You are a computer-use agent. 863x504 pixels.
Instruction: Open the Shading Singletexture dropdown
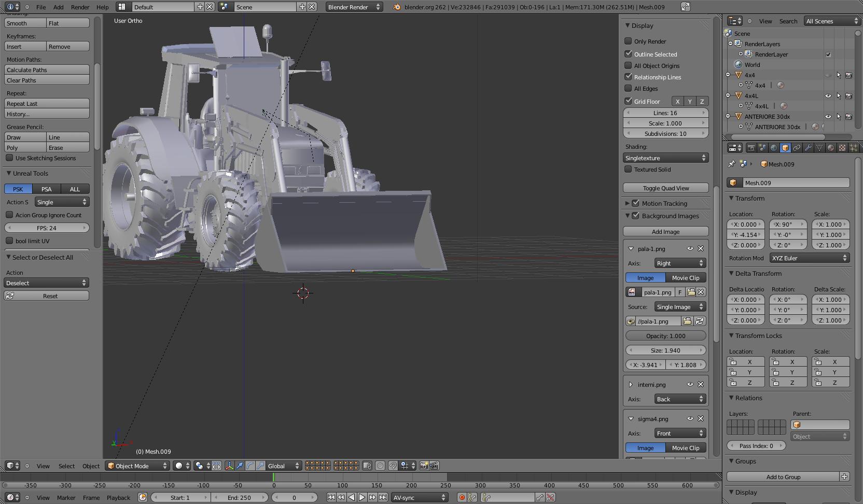666,158
